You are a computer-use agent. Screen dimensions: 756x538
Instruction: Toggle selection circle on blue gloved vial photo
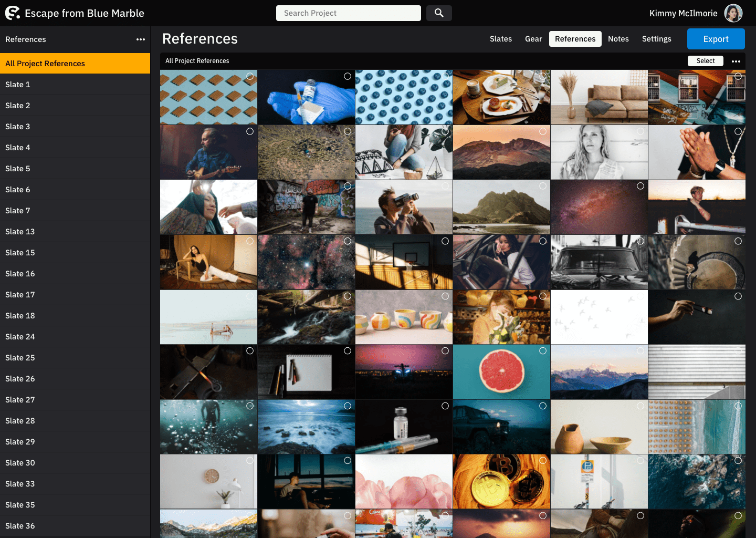(x=348, y=76)
